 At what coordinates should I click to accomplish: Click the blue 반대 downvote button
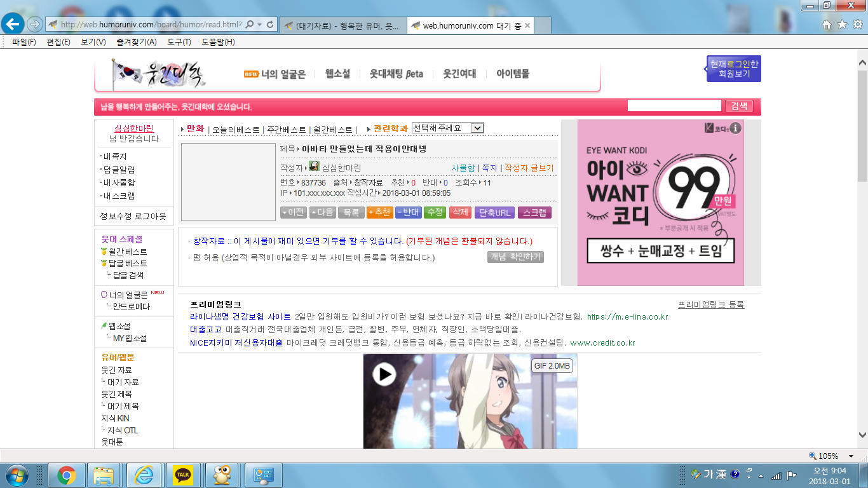409,212
